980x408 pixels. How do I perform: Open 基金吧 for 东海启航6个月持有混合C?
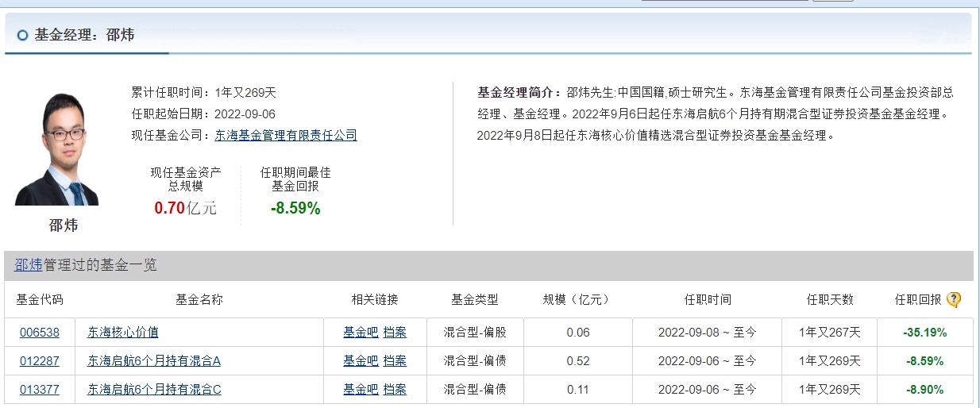pyautogui.click(x=361, y=390)
